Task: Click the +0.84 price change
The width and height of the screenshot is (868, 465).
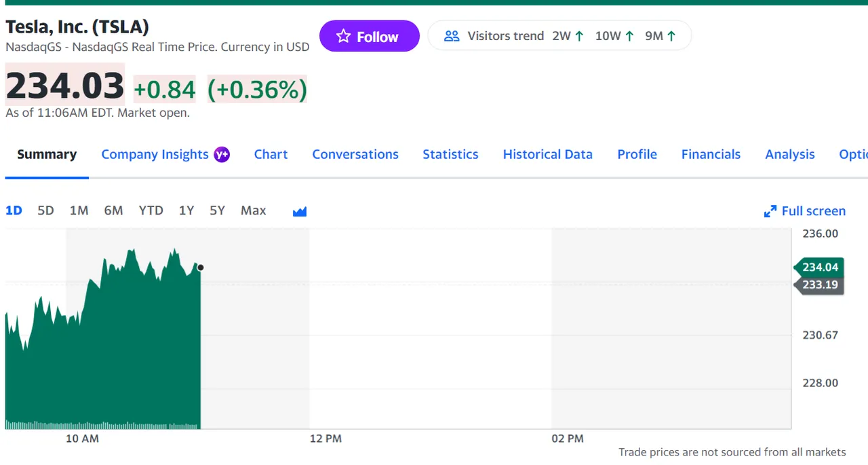Action: (x=164, y=90)
